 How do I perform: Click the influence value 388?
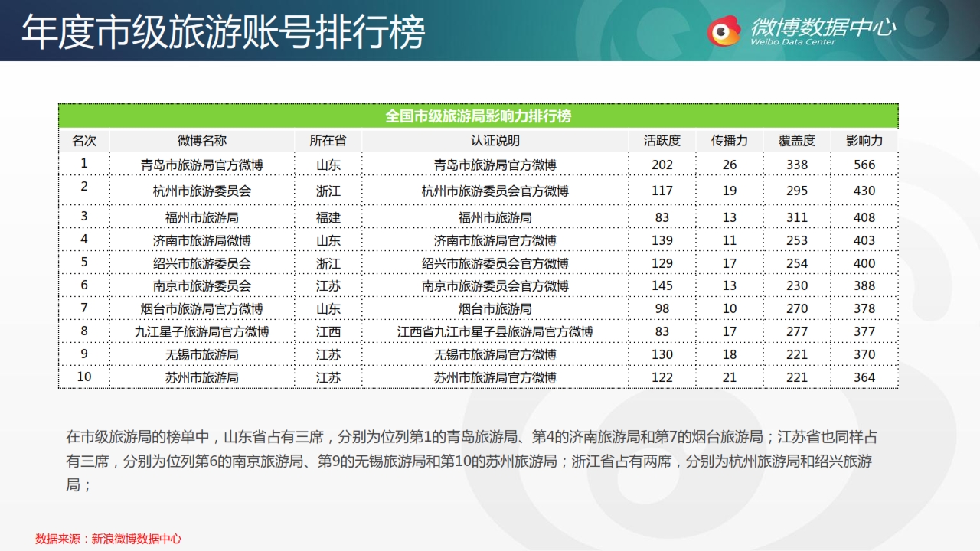pyautogui.click(x=864, y=285)
